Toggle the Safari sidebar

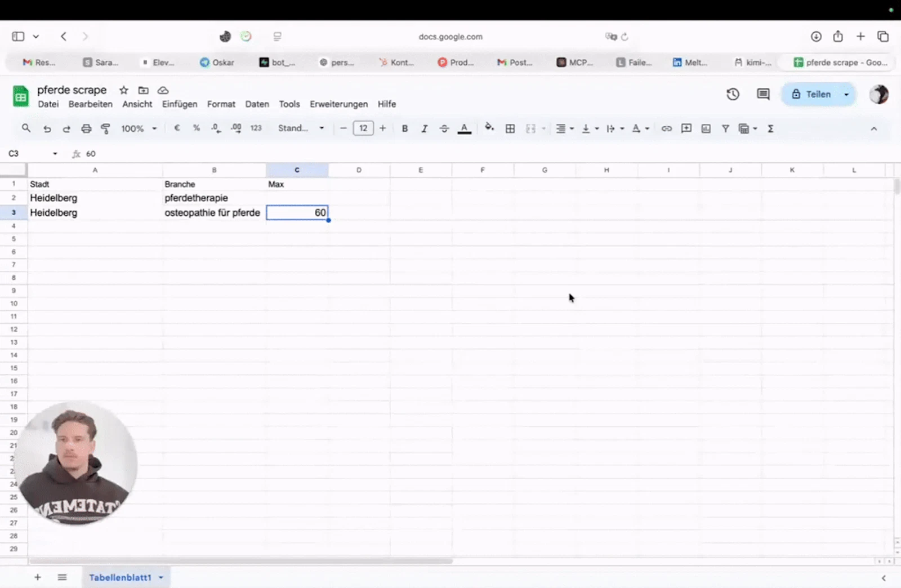18,37
